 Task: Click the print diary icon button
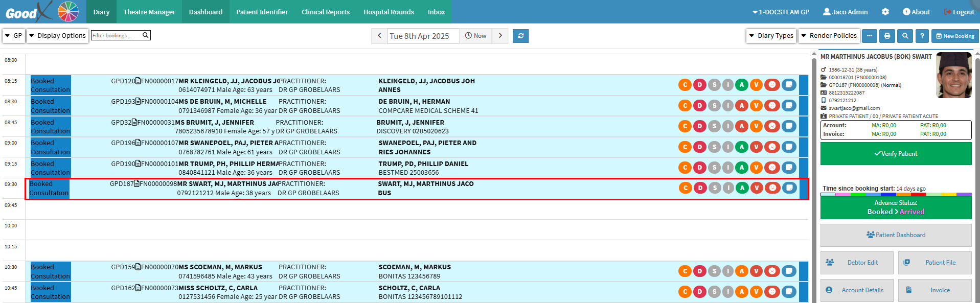tap(887, 36)
